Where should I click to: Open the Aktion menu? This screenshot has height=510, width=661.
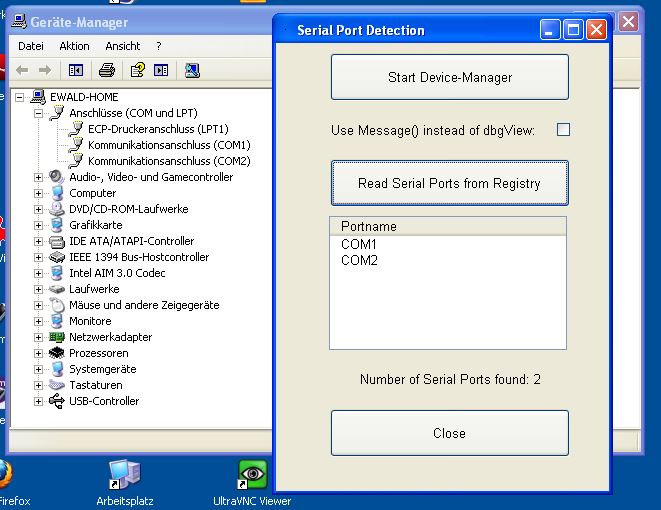click(74, 46)
